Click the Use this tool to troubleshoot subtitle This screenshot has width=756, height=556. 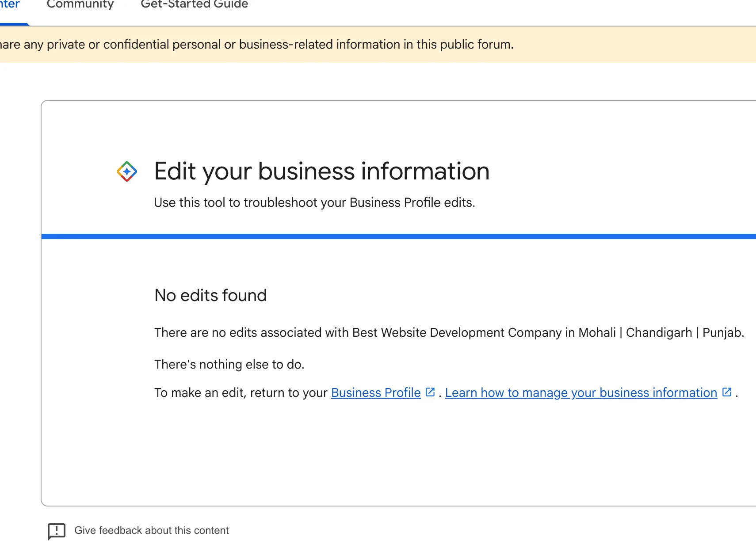[314, 202]
